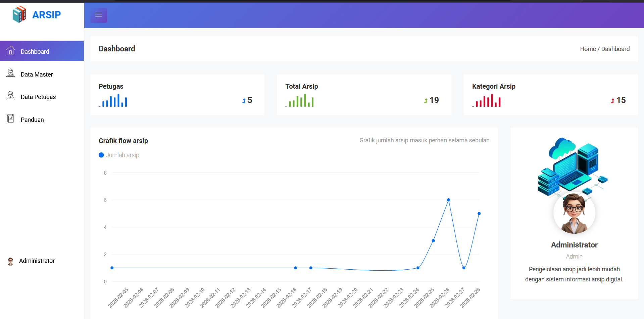
Task: Click the Data Petugas icon in sidebar
Action: 11,96
